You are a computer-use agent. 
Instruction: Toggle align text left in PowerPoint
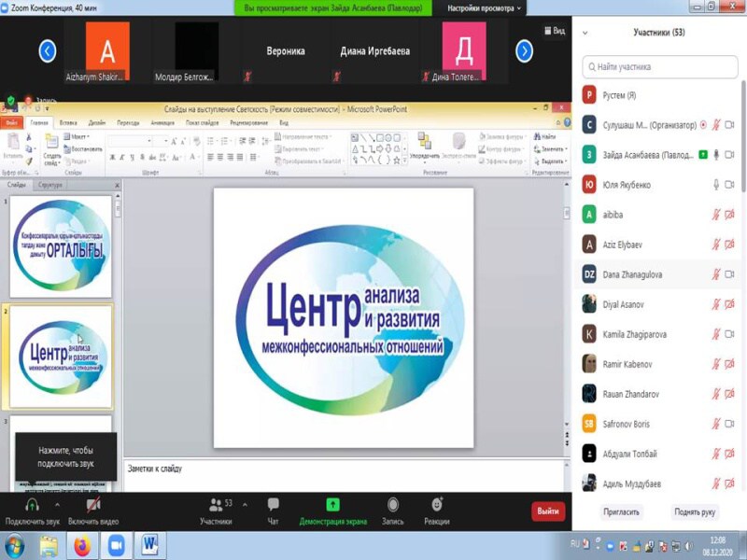point(210,157)
